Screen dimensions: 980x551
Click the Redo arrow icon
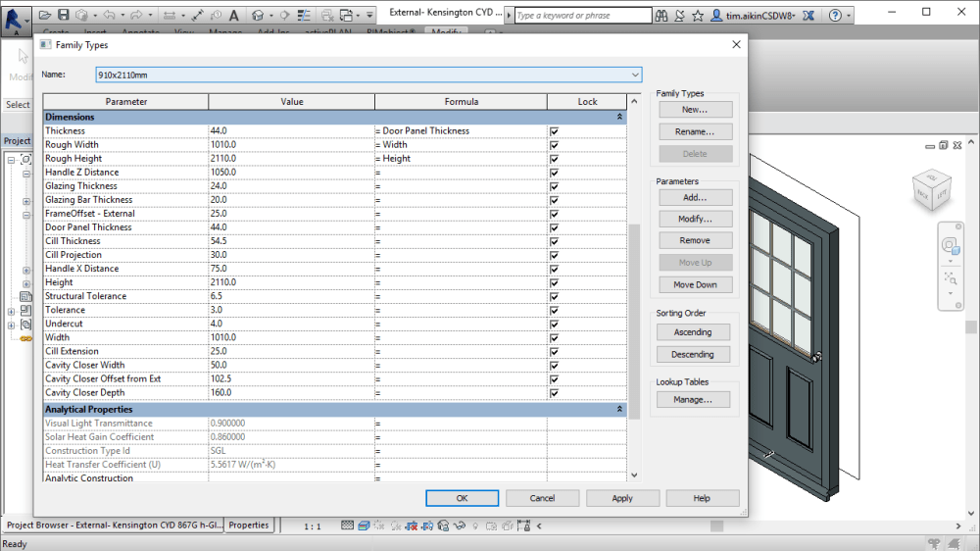pyautogui.click(x=136, y=15)
